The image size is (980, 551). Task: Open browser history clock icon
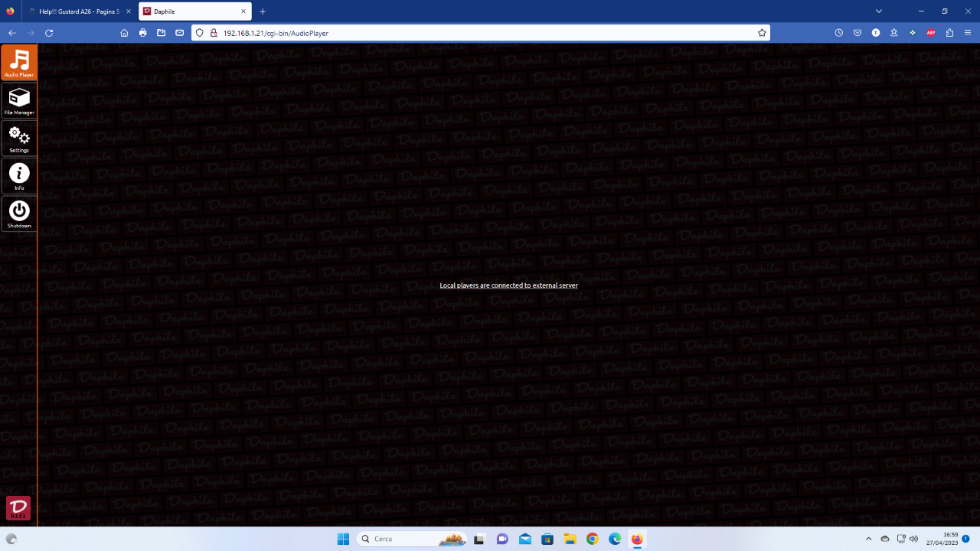pos(839,33)
